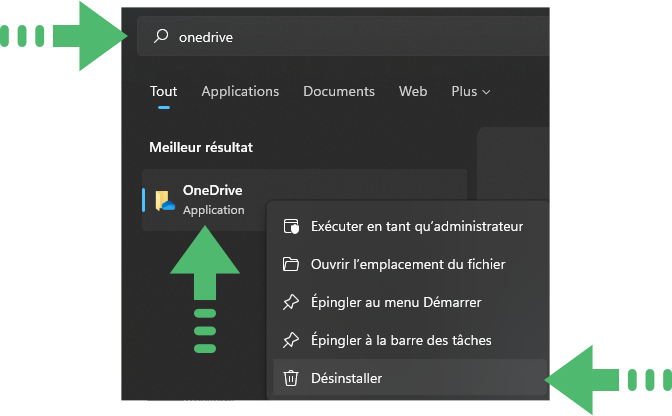This screenshot has width=672, height=416.
Task: Click the search field containing onedrive
Action: [343, 36]
